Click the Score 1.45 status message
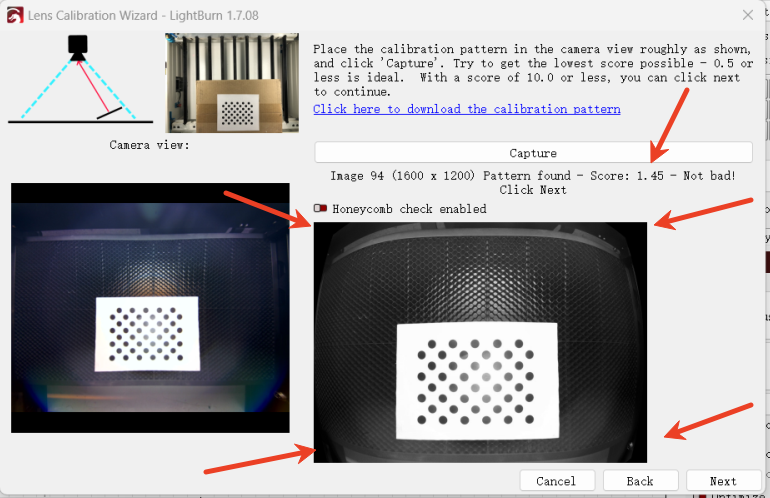 tap(533, 176)
